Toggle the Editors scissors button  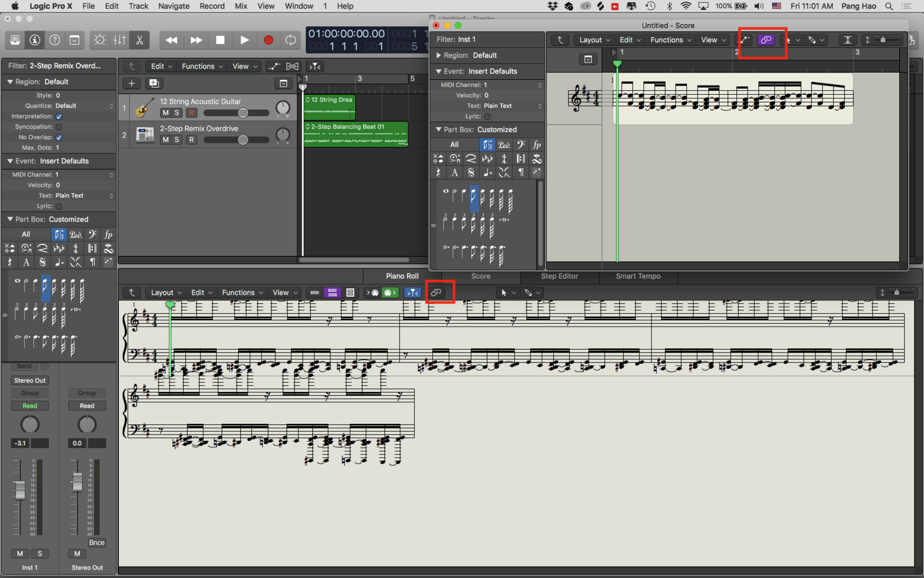[139, 40]
